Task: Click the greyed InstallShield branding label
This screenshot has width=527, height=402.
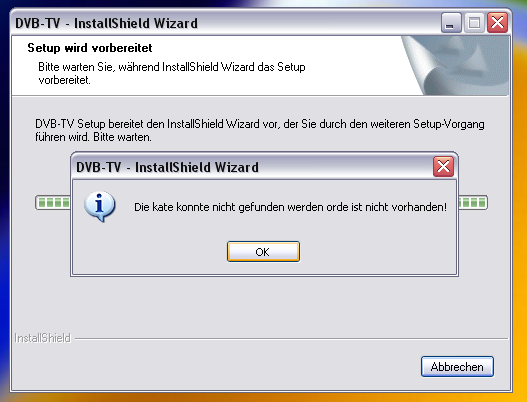Action: (43, 338)
